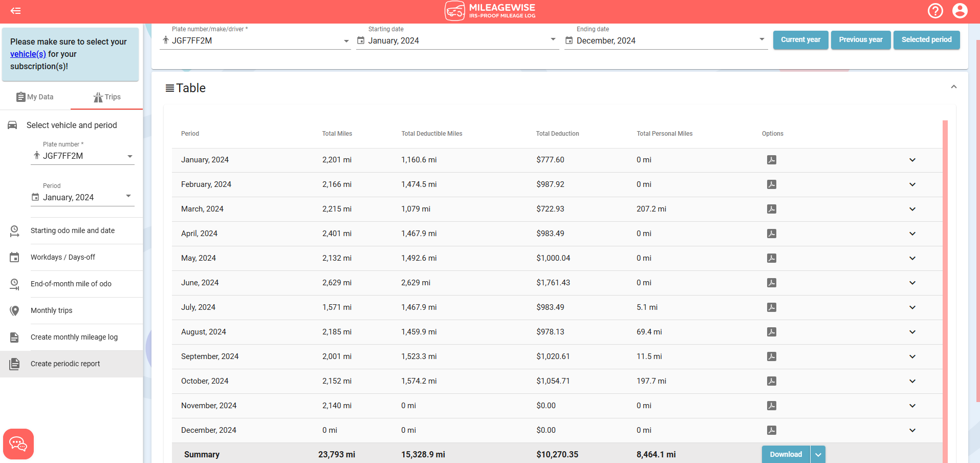Select Workdays / Days-off menu item
Screen dimensions: 980x463
point(63,257)
